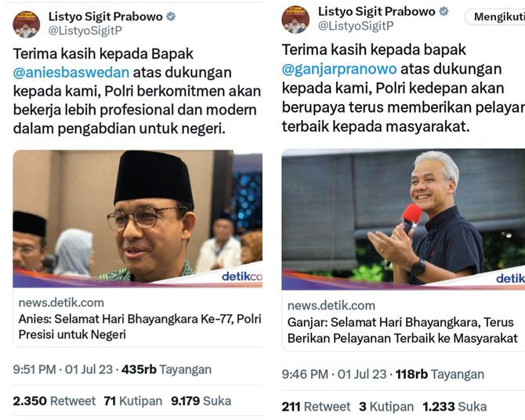Open the @aniesbaswedan mention

tap(71, 72)
